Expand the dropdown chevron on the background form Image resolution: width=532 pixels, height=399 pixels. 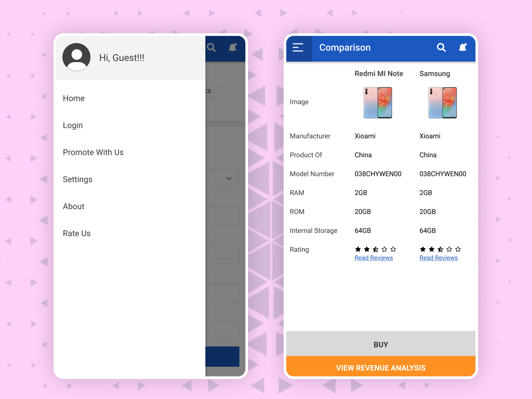click(229, 179)
